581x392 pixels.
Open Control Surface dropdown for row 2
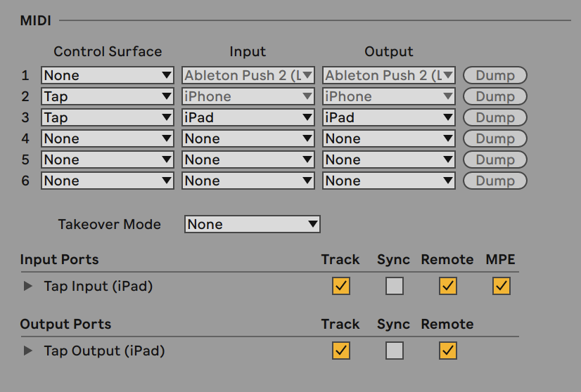108,97
